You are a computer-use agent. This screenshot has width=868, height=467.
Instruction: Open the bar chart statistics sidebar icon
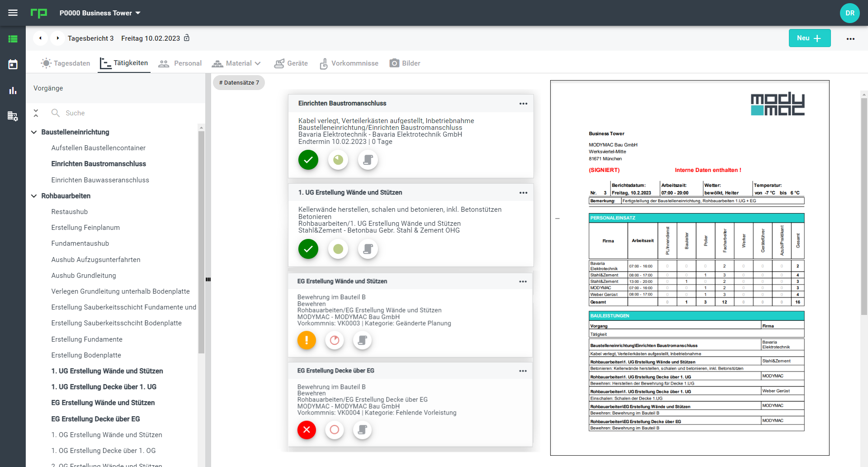13,91
